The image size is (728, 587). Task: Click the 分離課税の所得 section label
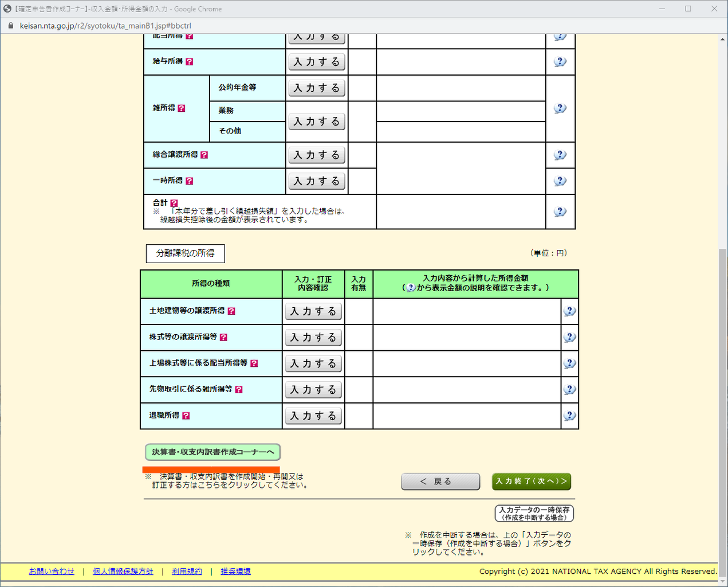(x=186, y=253)
